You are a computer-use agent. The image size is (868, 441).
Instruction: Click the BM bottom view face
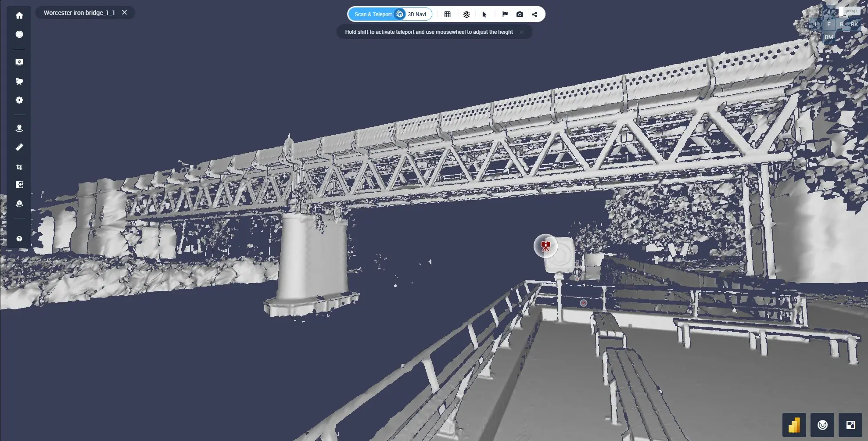click(x=829, y=37)
